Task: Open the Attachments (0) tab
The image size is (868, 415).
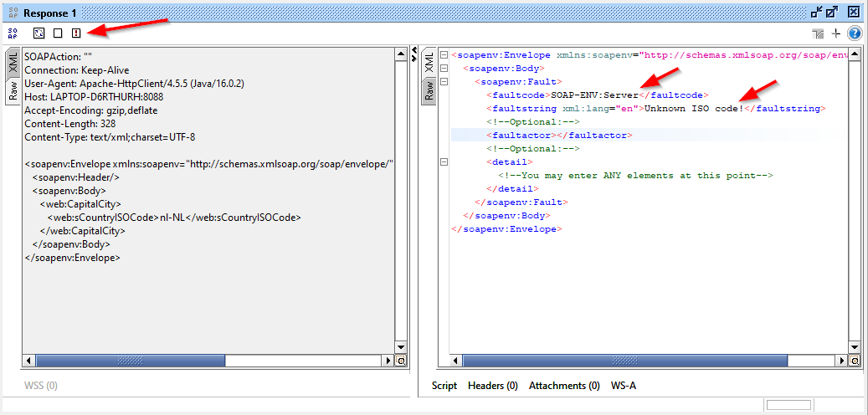Action: pyautogui.click(x=564, y=386)
